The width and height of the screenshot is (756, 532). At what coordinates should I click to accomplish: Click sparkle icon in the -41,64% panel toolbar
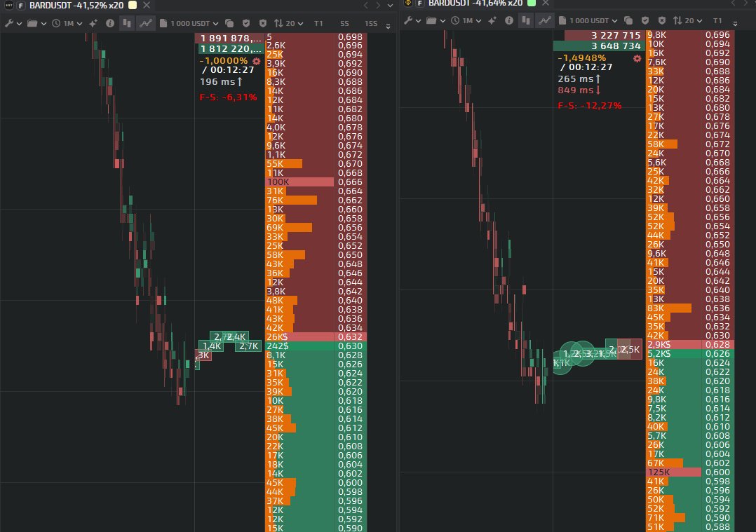pyautogui.click(x=492, y=21)
